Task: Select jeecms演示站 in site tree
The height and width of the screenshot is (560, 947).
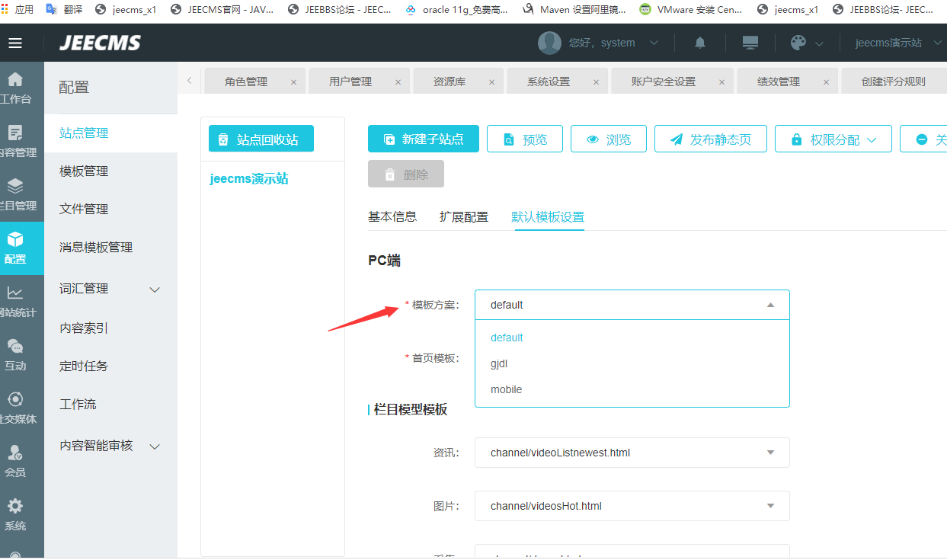Action: click(249, 179)
